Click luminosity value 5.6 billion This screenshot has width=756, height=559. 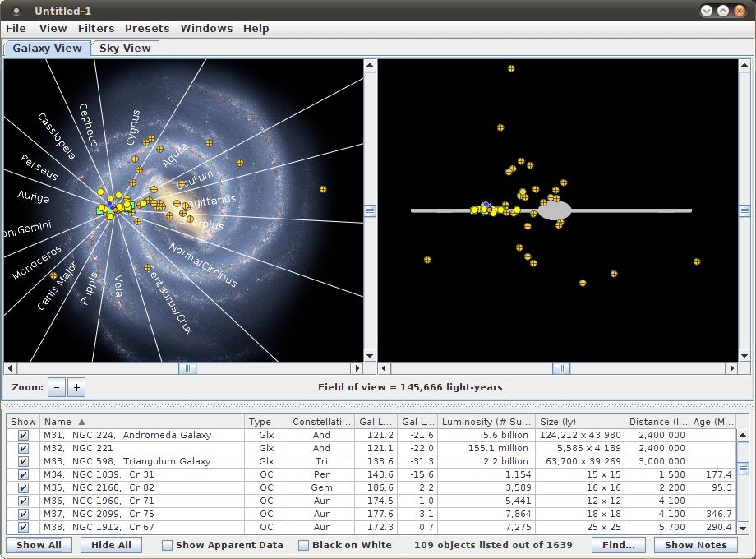[x=505, y=435]
